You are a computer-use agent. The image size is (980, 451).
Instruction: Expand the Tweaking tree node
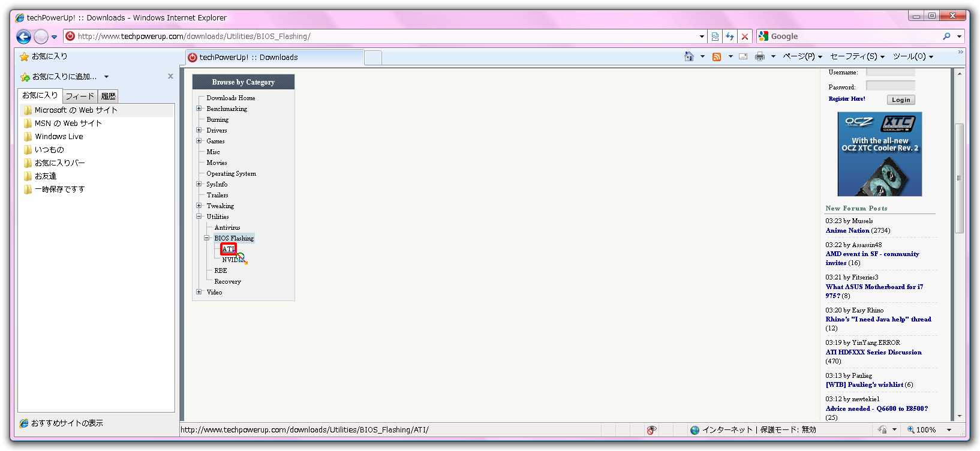pyautogui.click(x=199, y=206)
